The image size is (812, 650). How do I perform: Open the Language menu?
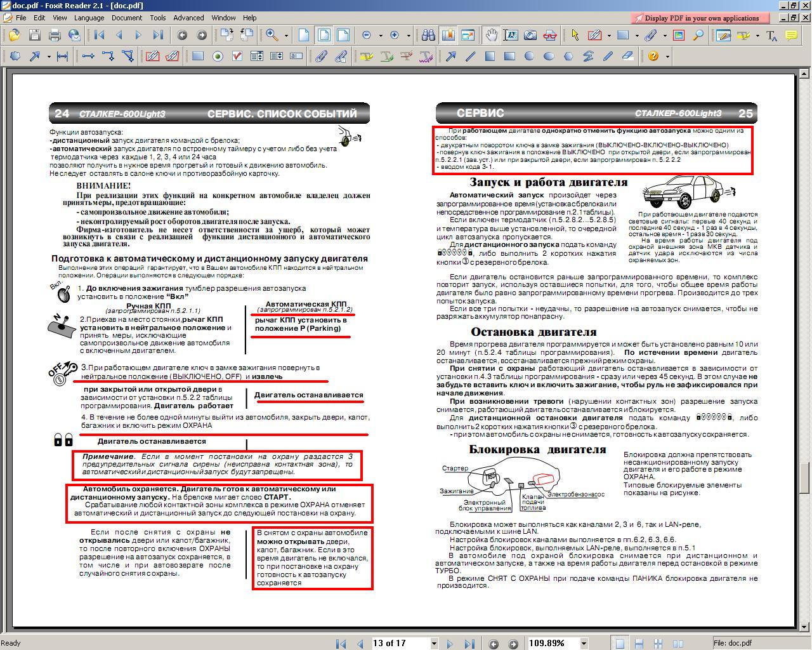click(x=89, y=18)
